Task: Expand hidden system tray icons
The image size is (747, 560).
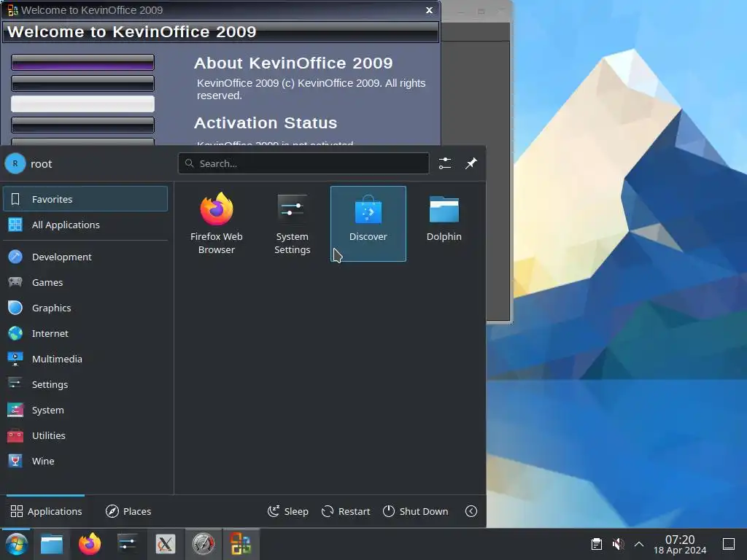Action: (639, 544)
